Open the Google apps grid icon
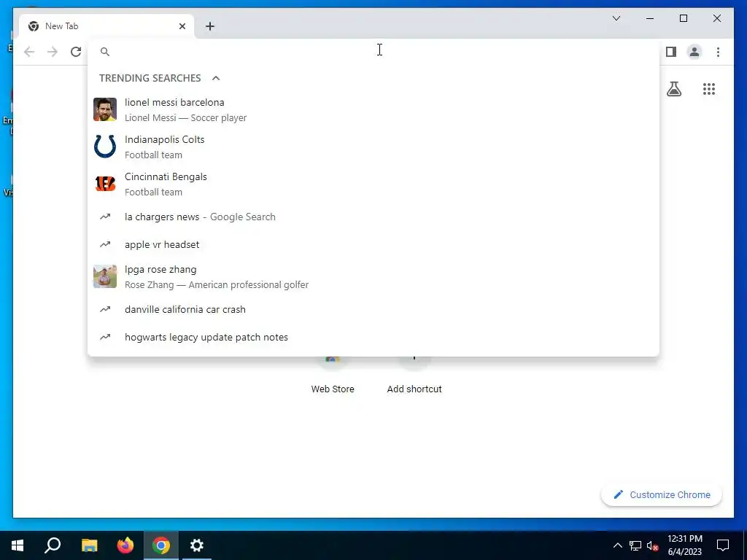 709,88
